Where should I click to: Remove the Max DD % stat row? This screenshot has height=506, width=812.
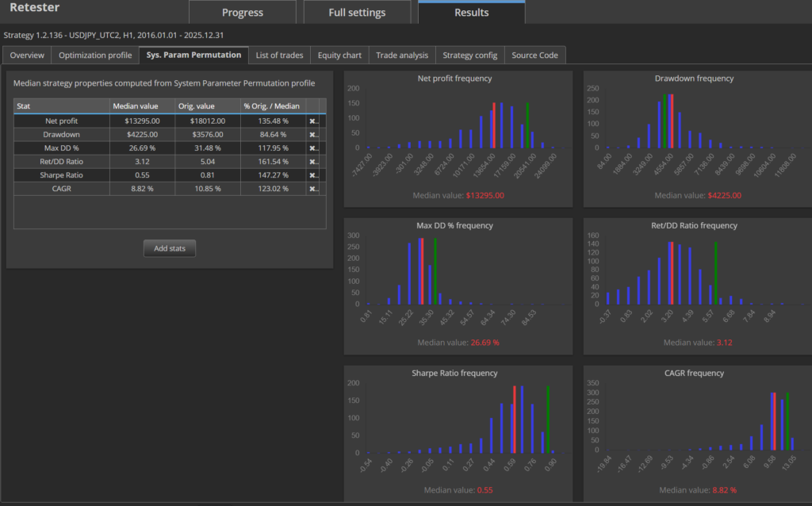coord(312,148)
